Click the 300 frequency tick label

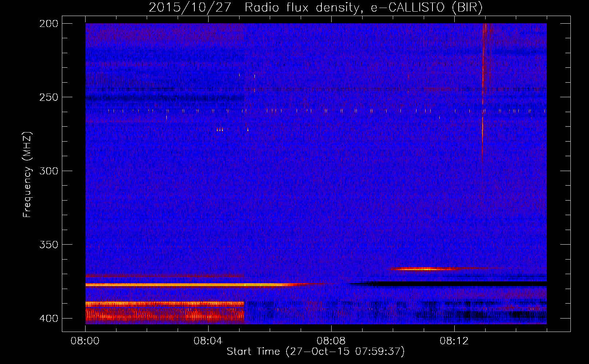click(48, 171)
